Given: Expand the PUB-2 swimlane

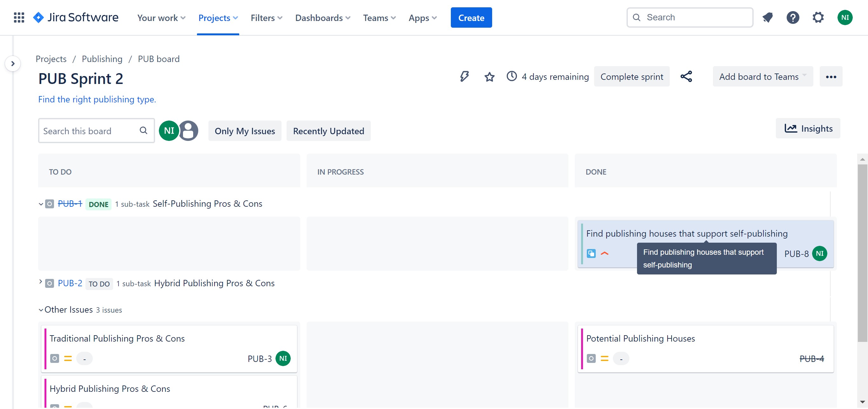Looking at the screenshot, I should pos(40,282).
